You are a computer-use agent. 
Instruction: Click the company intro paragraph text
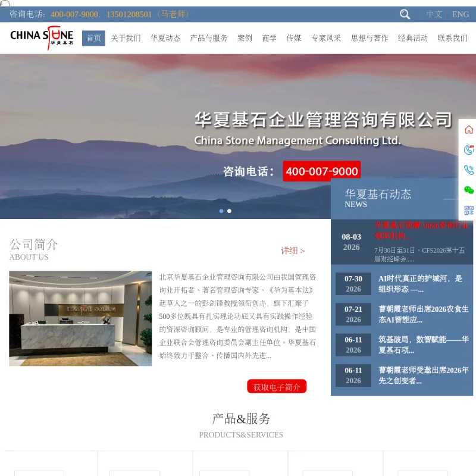237,316
